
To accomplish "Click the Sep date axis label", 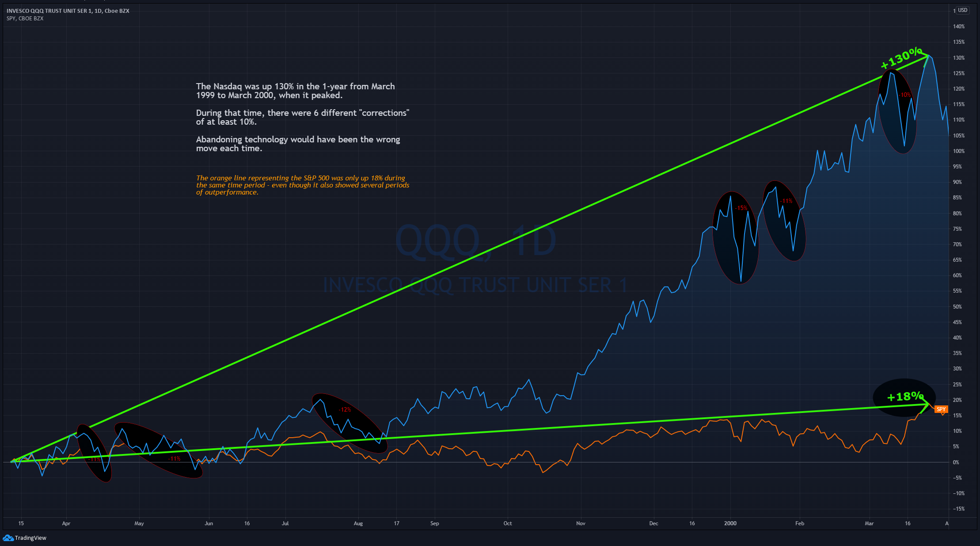I will tap(435, 523).
